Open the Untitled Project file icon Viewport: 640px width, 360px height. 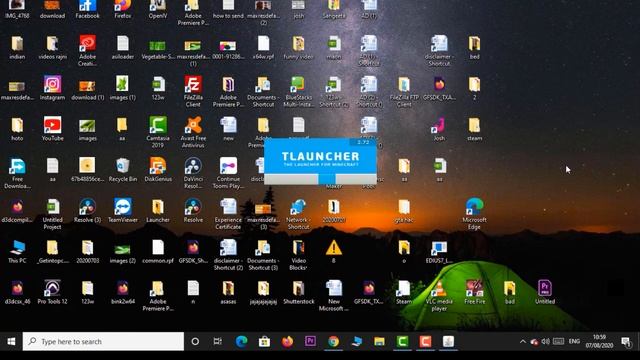tap(52, 213)
